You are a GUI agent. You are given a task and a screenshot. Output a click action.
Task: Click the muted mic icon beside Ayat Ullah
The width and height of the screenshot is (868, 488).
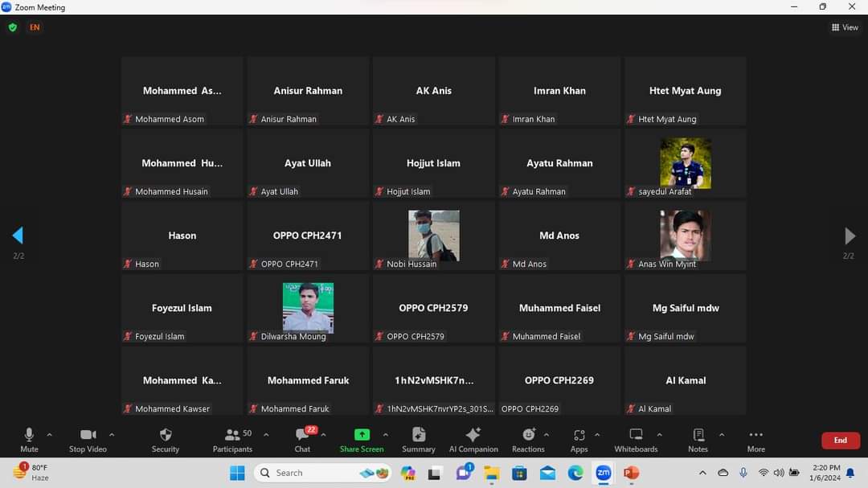(x=253, y=191)
